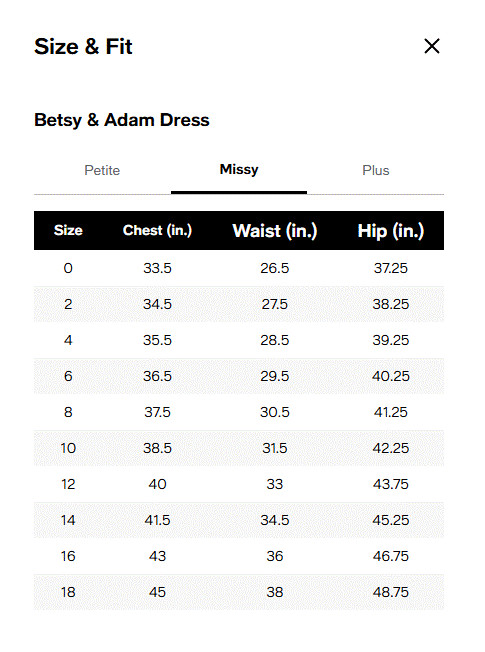Open the Plus sizes tab
The image size is (485, 652).
[x=376, y=170]
